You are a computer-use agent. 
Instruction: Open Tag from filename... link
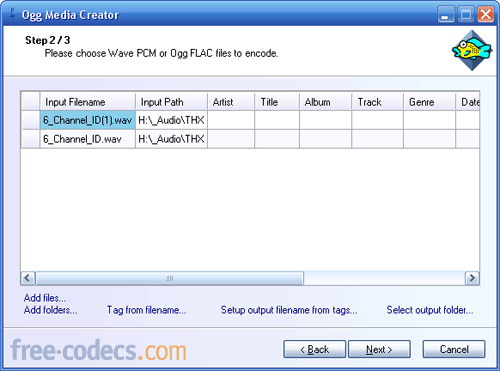(147, 310)
